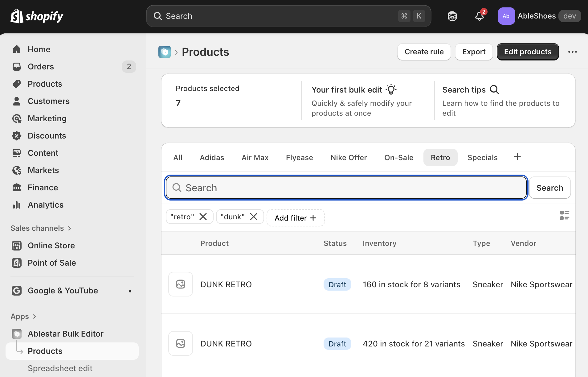The width and height of the screenshot is (588, 377).
Task: Remove the "retro" filter chip
Action: [x=203, y=217]
